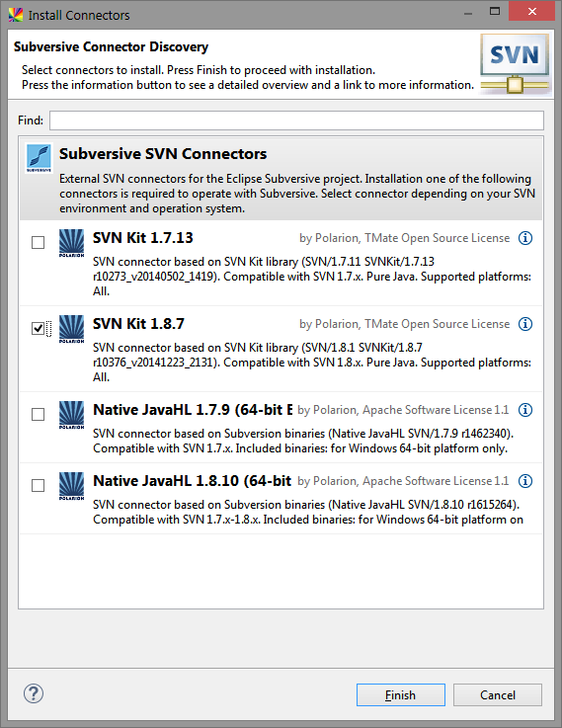Click the SVN banner image in header
This screenshot has height=728, width=562.
pyautogui.click(x=515, y=63)
